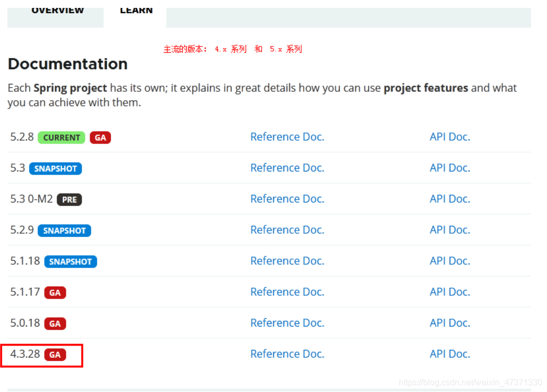Select version number 5.0.18 text
The height and width of the screenshot is (392, 547).
(x=25, y=323)
